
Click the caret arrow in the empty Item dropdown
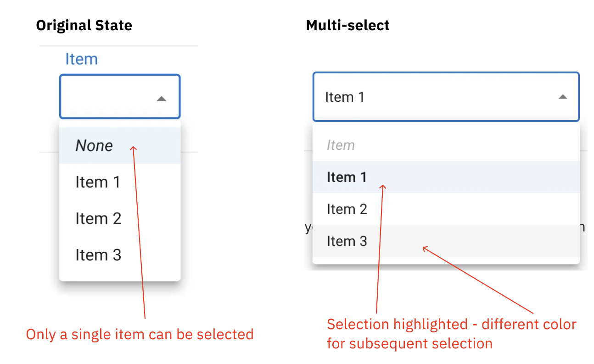coord(161,99)
